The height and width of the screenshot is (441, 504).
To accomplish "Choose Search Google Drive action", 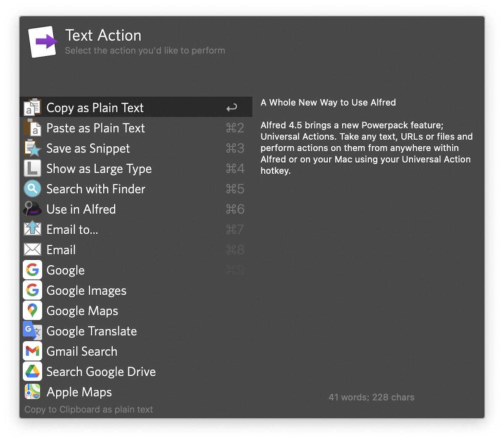I will (x=136, y=371).
